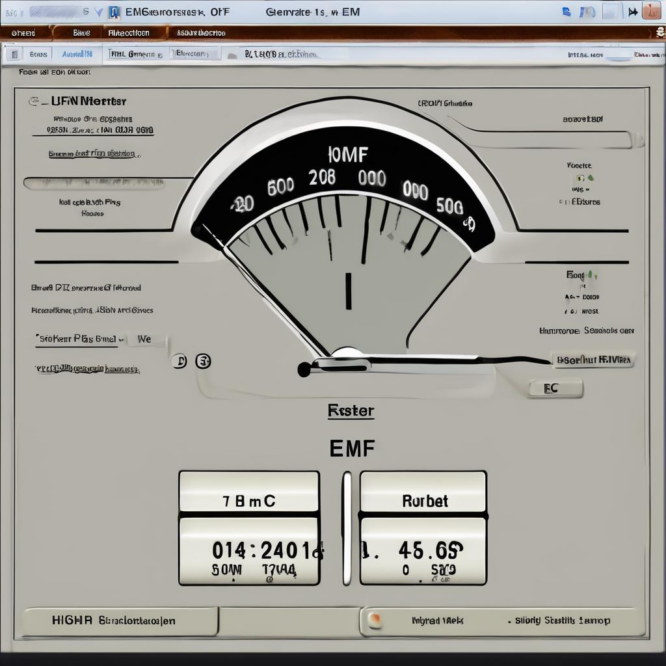Toggle the checkbox next to UFN Meeter
The image size is (666, 666).
(x=34, y=102)
